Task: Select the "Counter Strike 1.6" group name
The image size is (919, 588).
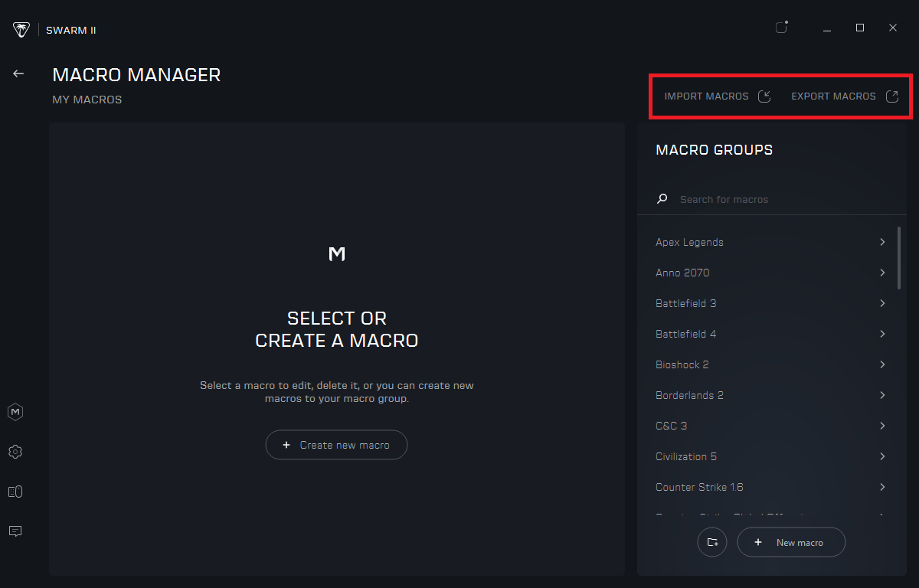Action: (699, 487)
